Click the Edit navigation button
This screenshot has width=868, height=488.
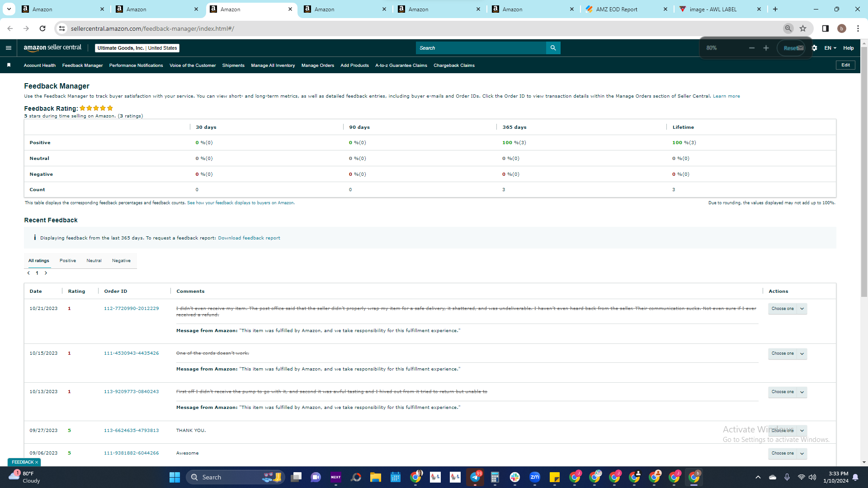845,65
